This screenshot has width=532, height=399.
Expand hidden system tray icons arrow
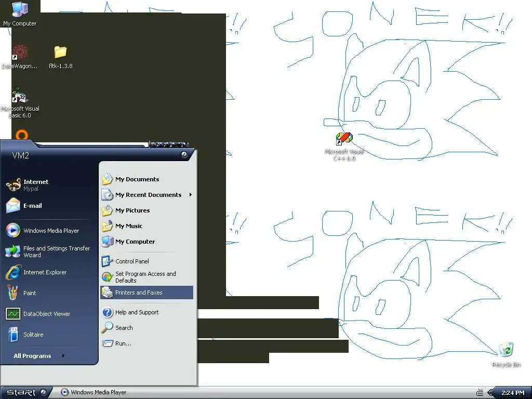click(490, 393)
